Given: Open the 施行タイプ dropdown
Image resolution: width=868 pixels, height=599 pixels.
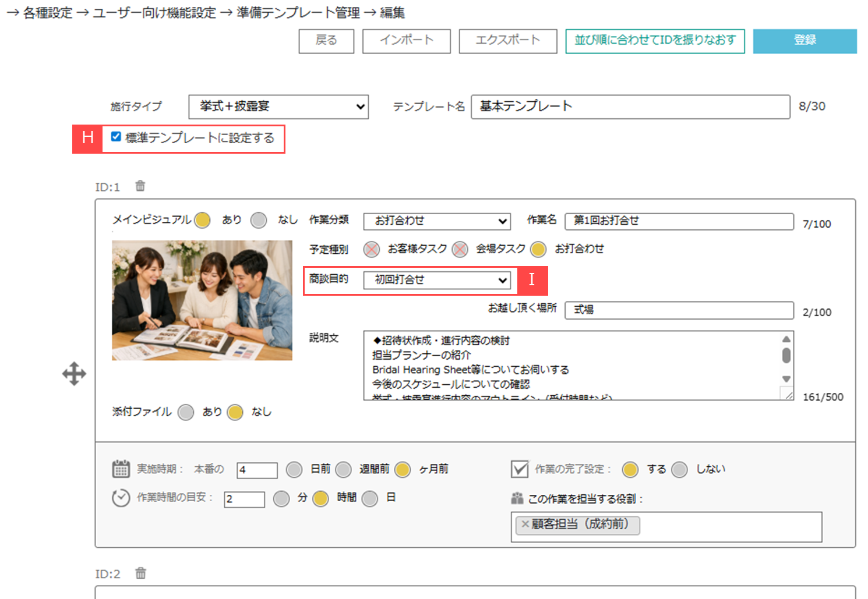Looking at the screenshot, I should (x=278, y=107).
